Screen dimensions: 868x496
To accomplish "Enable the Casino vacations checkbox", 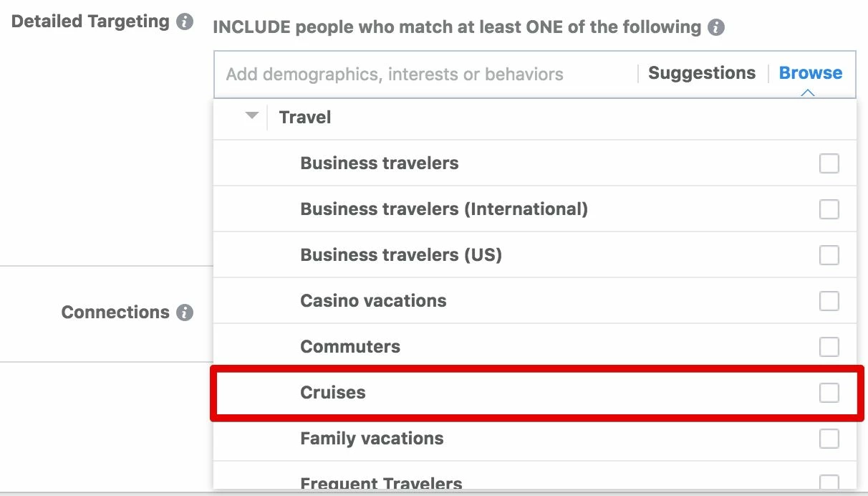I will (x=829, y=301).
